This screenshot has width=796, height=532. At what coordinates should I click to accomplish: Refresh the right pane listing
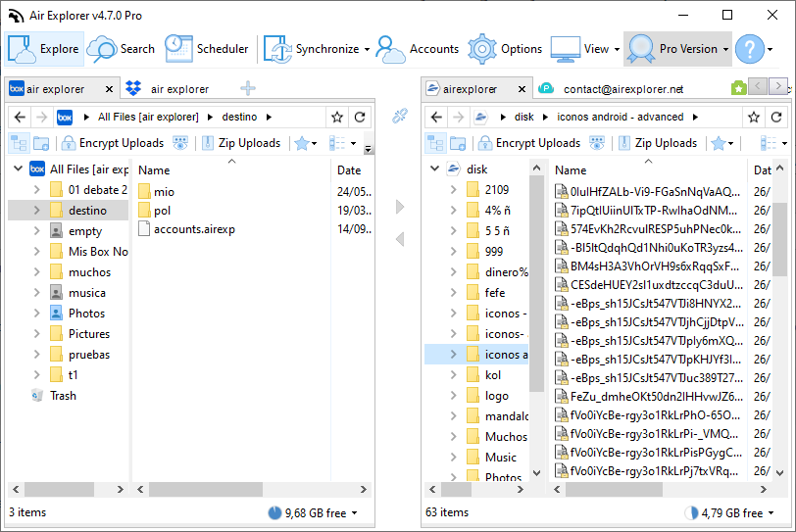[x=775, y=118]
